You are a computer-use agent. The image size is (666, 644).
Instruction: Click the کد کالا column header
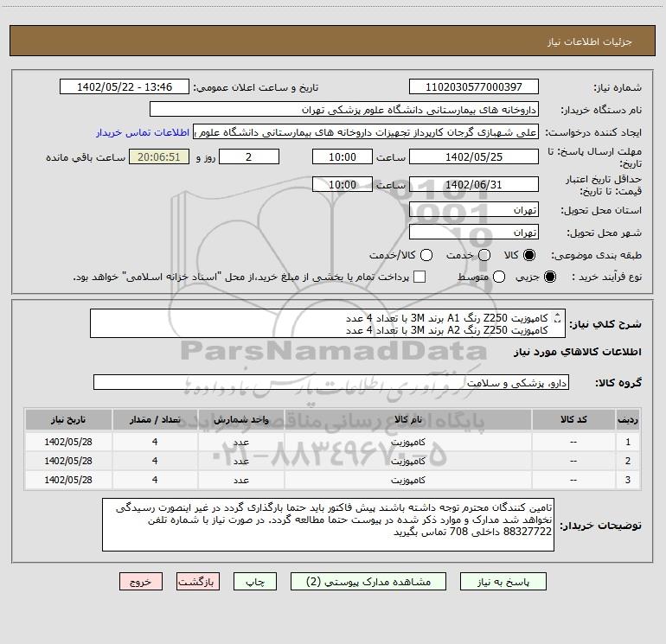point(573,420)
